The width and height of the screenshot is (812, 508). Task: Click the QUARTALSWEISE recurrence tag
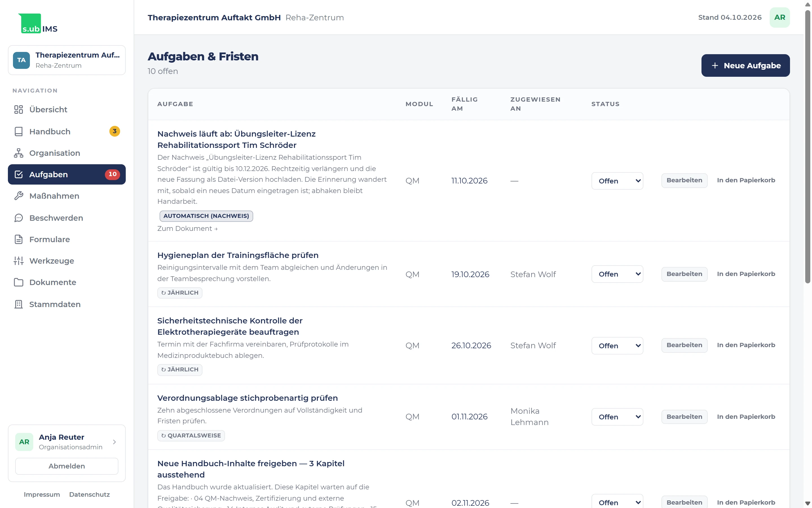coord(191,435)
